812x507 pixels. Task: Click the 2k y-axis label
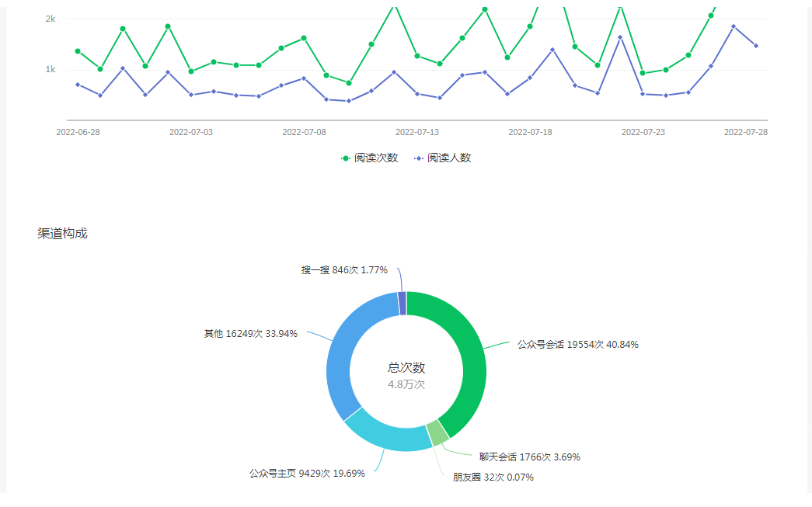pos(51,19)
